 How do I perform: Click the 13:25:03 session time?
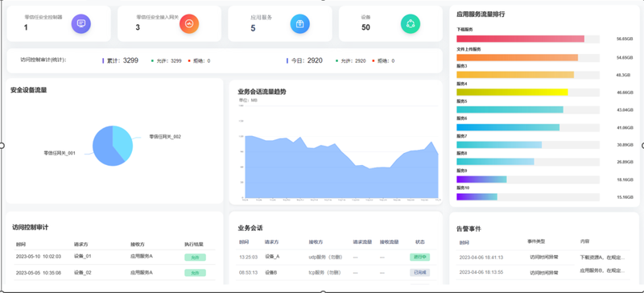[x=249, y=257]
